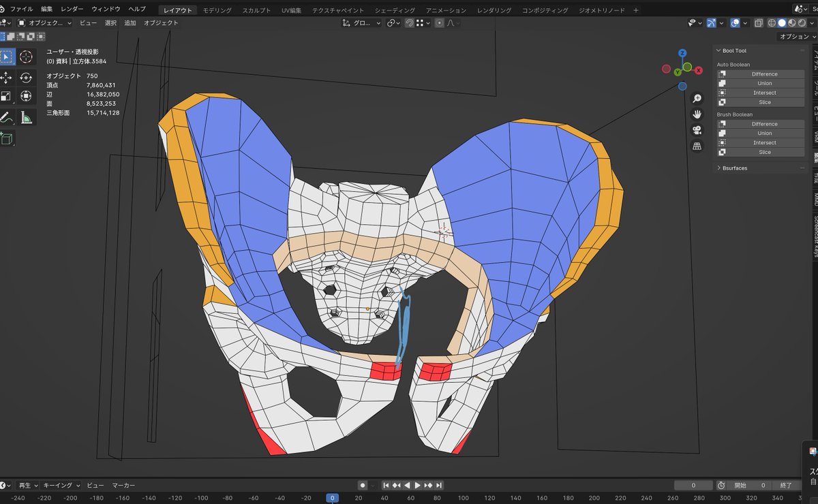Open pivot point dropdown
This screenshot has width=818, height=504.
(x=393, y=22)
